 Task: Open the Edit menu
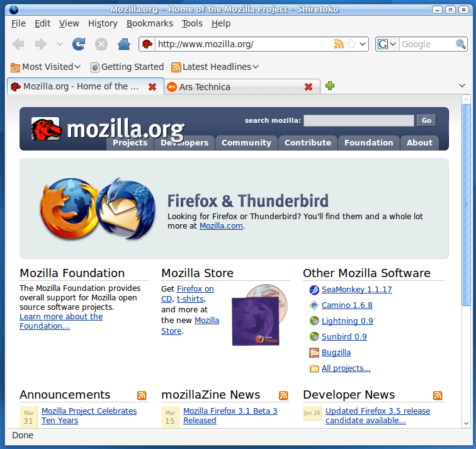42,23
